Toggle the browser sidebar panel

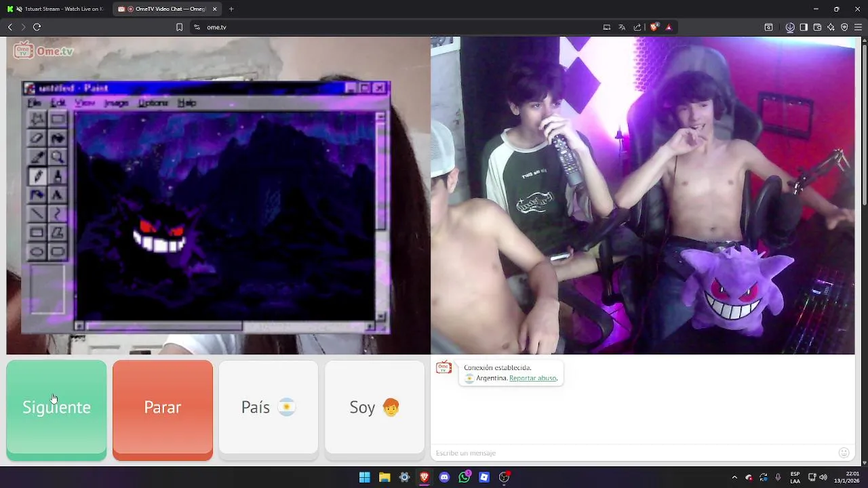(804, 27)
